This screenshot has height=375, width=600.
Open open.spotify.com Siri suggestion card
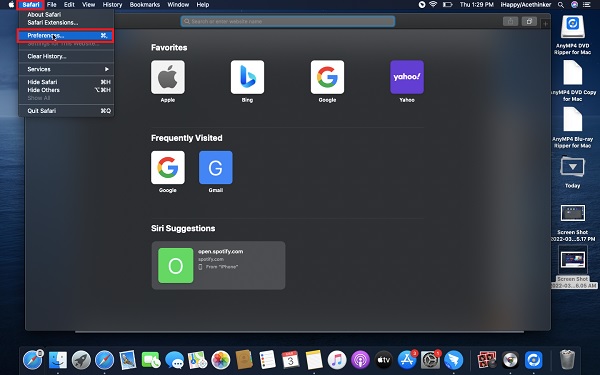tap(218, 265)
